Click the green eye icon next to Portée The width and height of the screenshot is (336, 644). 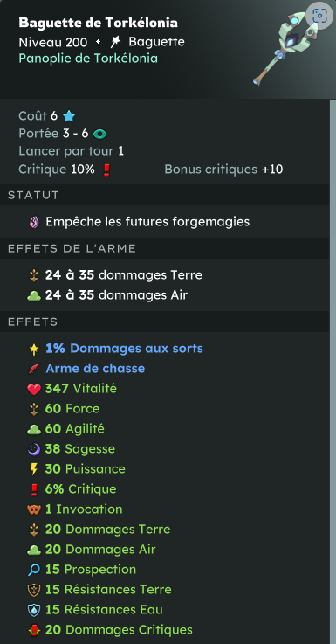(99, 134)
